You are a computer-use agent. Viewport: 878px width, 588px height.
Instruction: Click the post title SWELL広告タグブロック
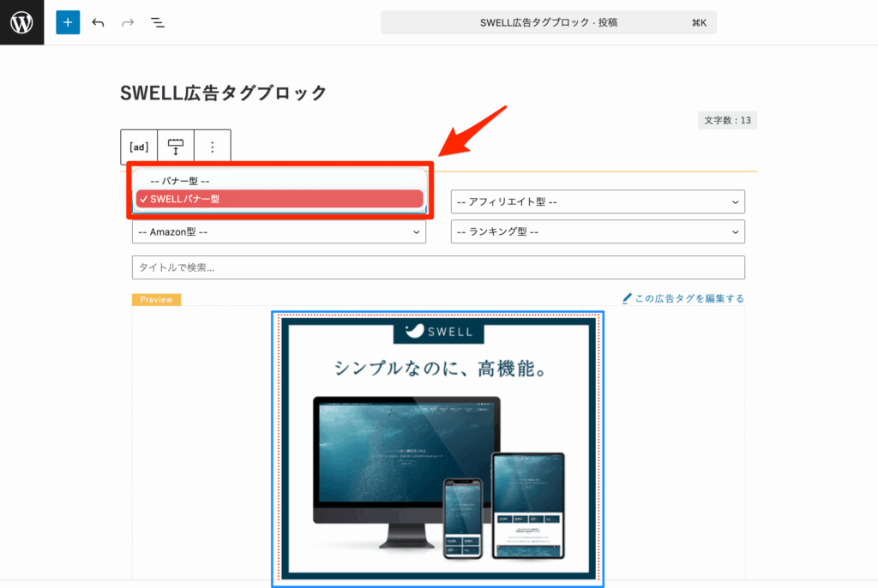(x=224, y=93)
